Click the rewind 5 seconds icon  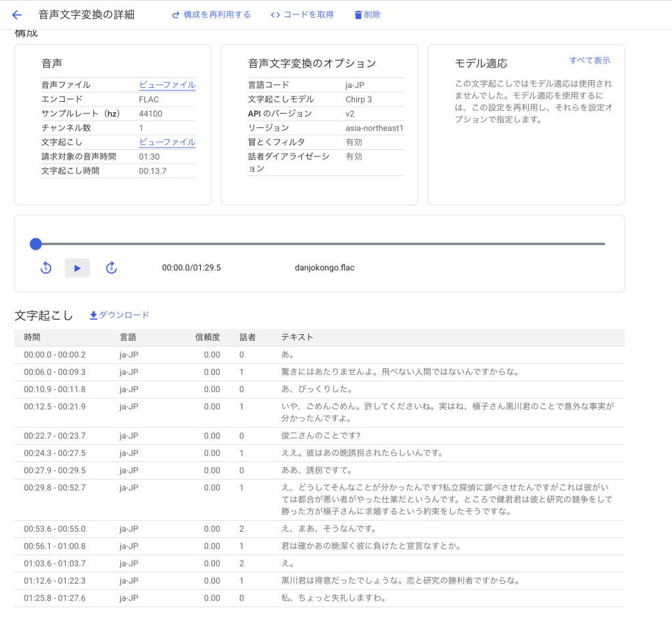coord(46,268)
